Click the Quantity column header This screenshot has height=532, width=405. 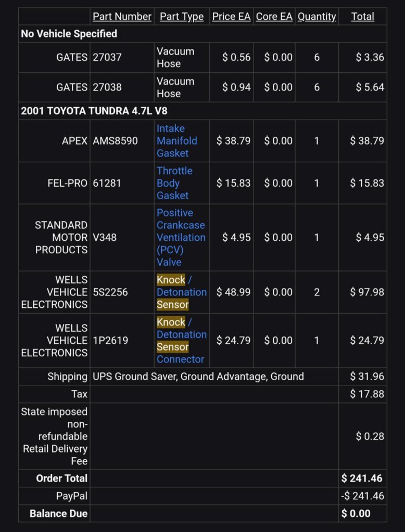coord(317,16)
